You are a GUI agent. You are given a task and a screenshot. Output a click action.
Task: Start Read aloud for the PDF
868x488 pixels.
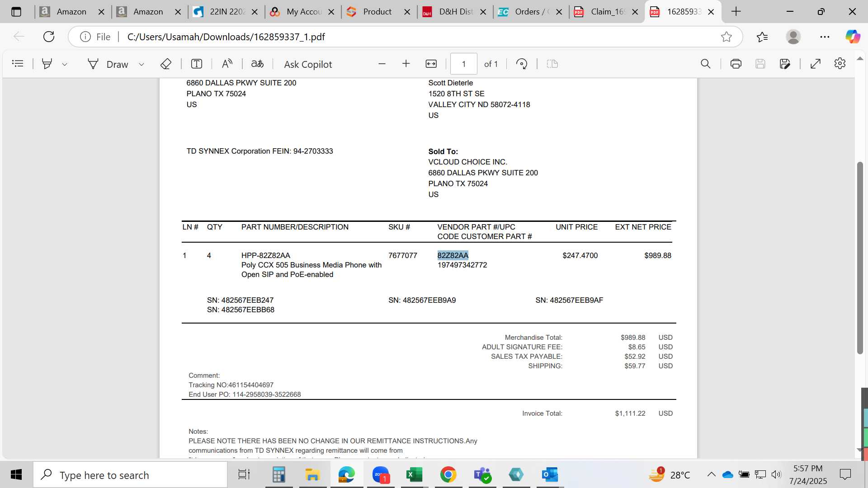coord(227,64)
